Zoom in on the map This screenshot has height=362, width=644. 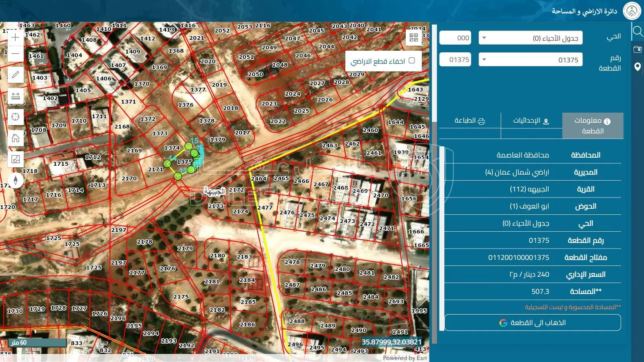15,37
